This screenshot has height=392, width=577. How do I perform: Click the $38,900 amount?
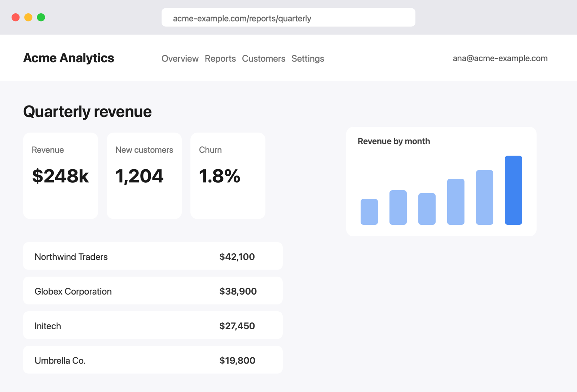pos(238,291)
